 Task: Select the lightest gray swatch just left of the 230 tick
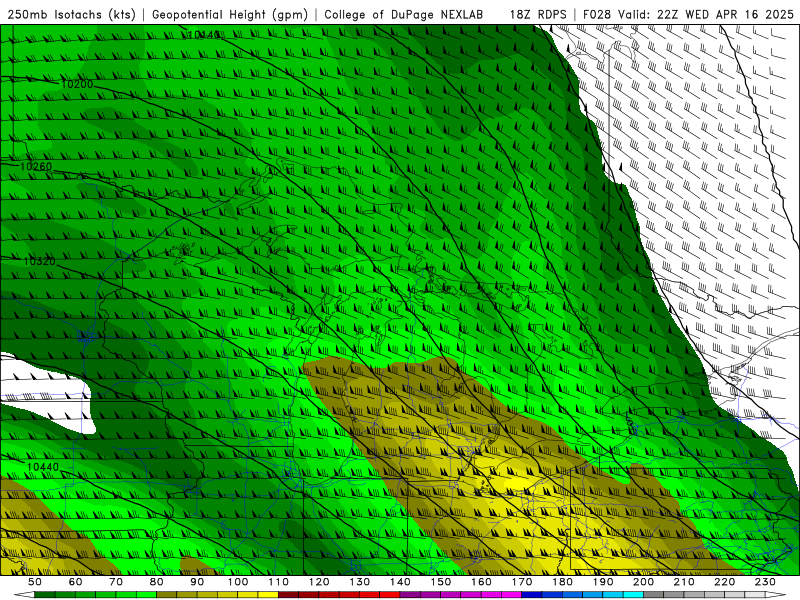755,595
